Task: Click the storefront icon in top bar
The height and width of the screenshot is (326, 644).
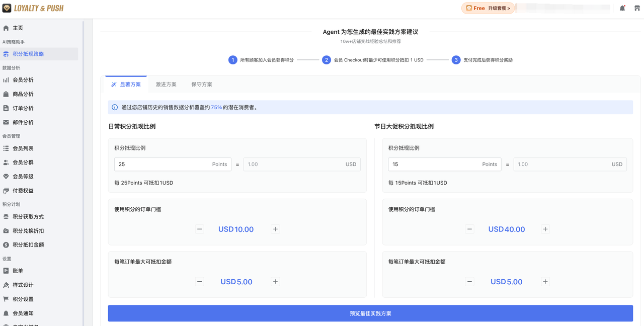Action: click(636, 8)
